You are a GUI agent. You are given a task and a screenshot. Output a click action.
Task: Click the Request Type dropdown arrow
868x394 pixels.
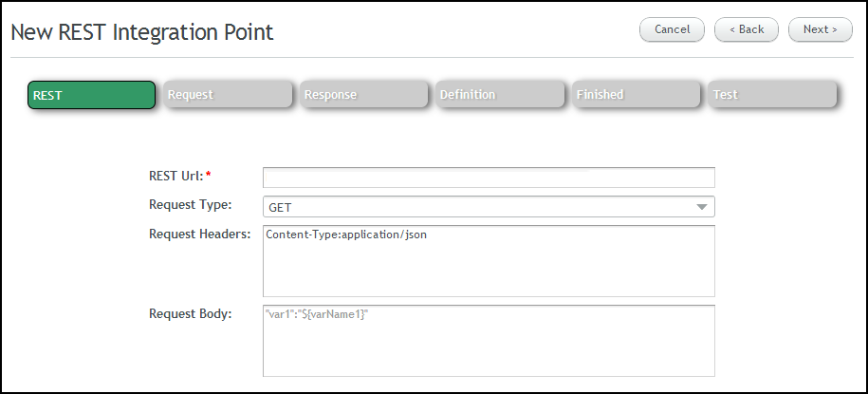tap(702, 207)
